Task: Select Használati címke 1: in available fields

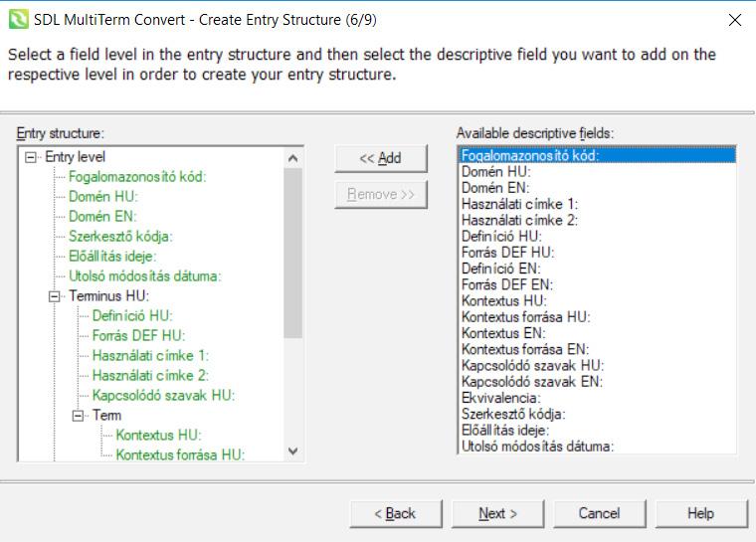Action: 597,204
